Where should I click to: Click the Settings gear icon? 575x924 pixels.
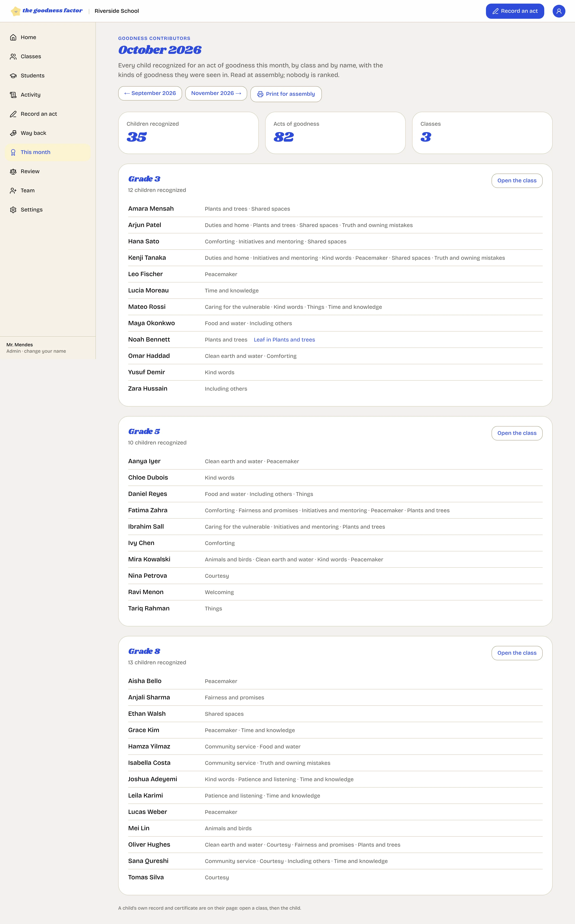[13, 210]
